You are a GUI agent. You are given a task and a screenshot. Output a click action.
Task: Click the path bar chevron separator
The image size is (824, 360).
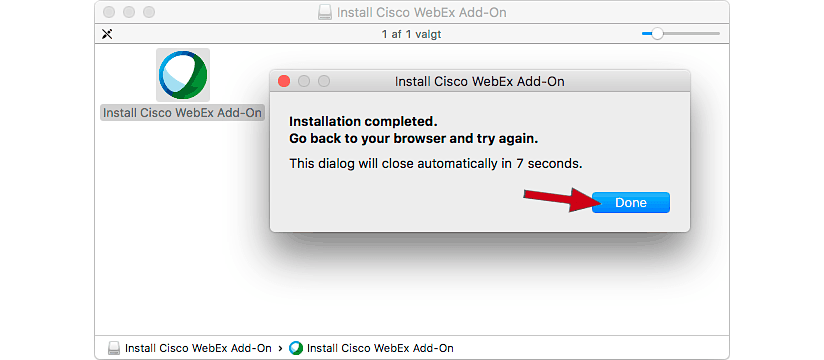[x=281, y=348]
